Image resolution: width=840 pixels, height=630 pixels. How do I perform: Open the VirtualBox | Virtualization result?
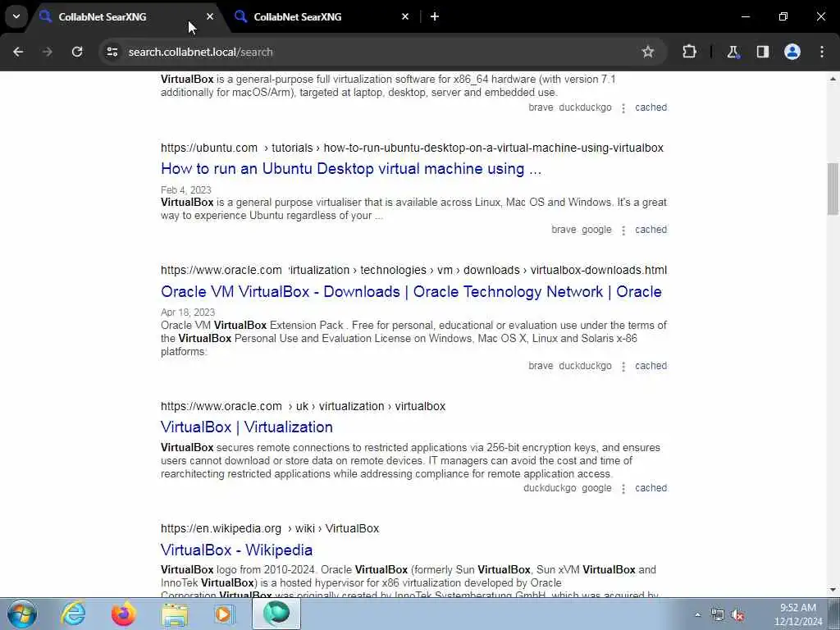click(x=246, y=427)
